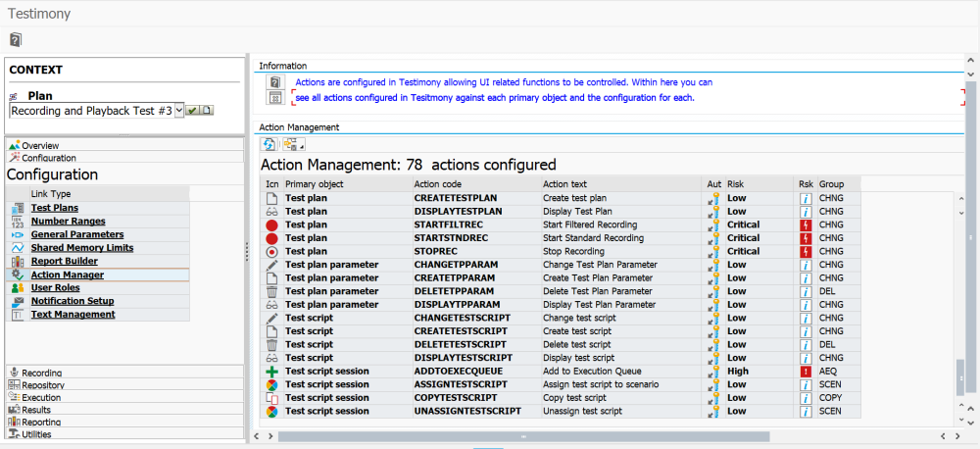Click the "Start Standard Recording" action text
The image size is (980, 449).
point(593,238)
